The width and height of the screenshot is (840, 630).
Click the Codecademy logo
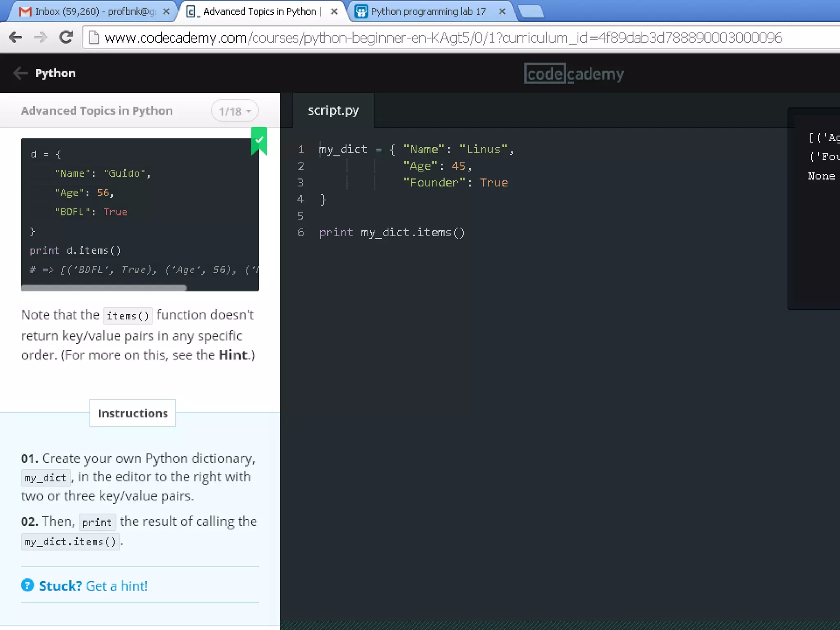[x=574, y=74]
